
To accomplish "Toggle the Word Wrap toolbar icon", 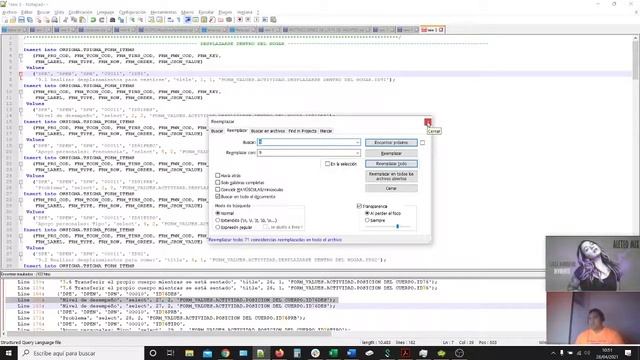I will 170,20.
